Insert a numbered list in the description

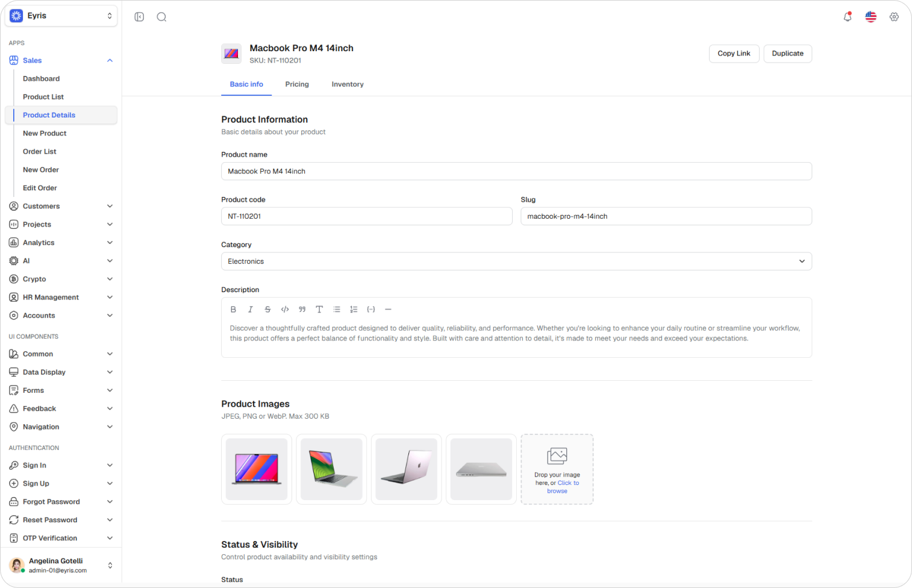click(x=354, y=310)
